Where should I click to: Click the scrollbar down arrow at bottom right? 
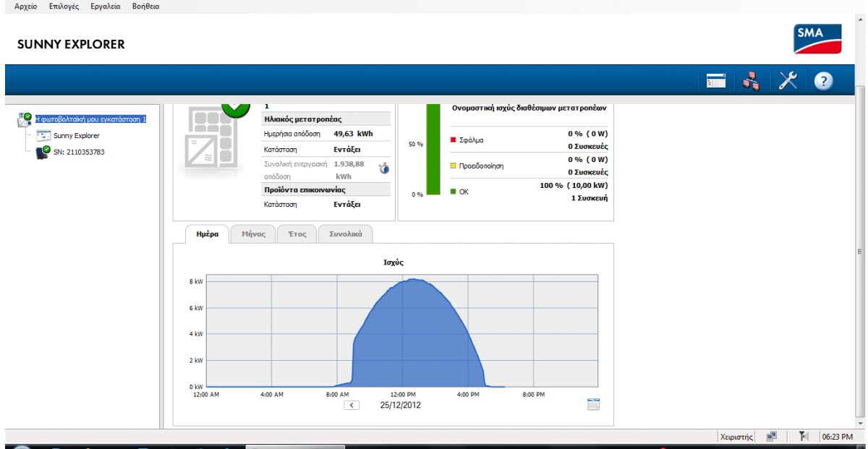tap(860, 423)
